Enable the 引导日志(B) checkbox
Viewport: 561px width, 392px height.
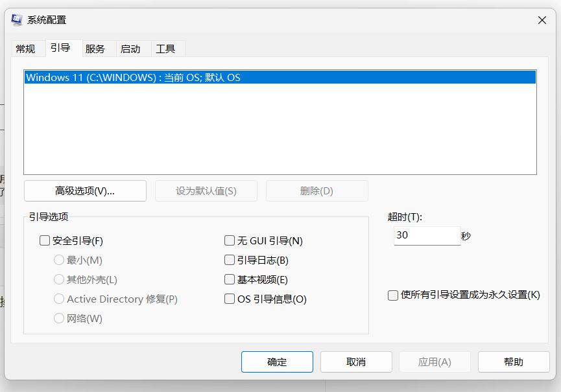230,260
